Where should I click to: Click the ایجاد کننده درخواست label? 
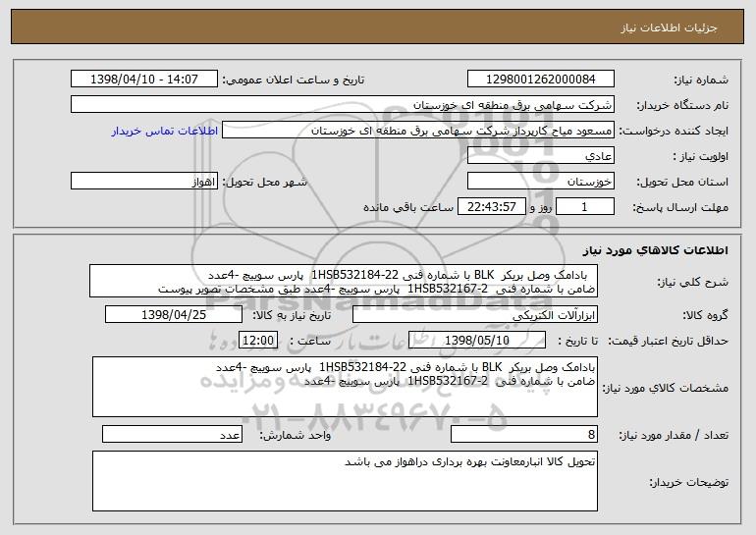tap(674, 132)
